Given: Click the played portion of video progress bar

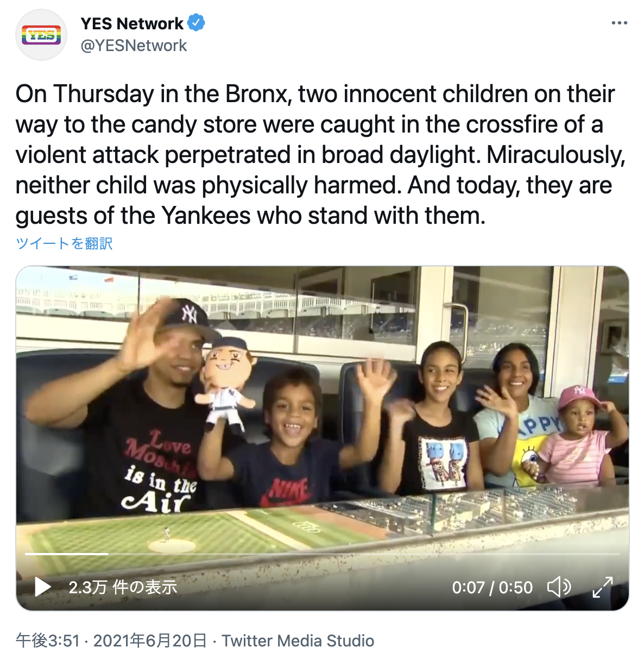Looking at the screenshot, I should click(65, 554).
